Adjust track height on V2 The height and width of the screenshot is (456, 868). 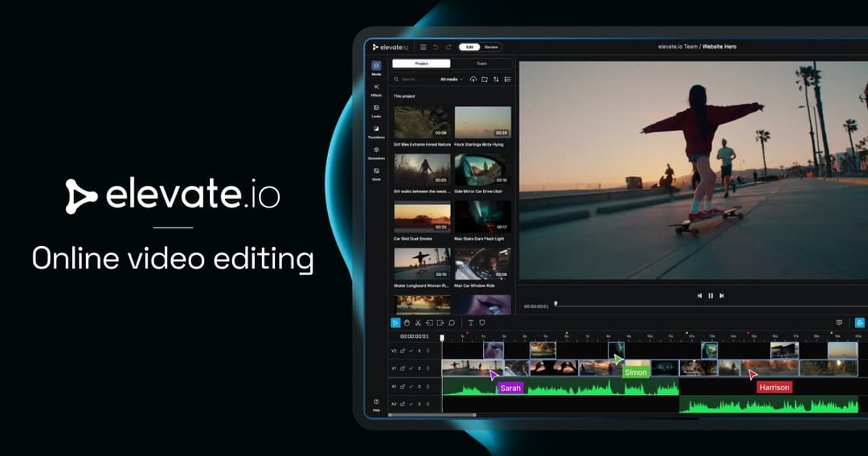click(428, 351)
